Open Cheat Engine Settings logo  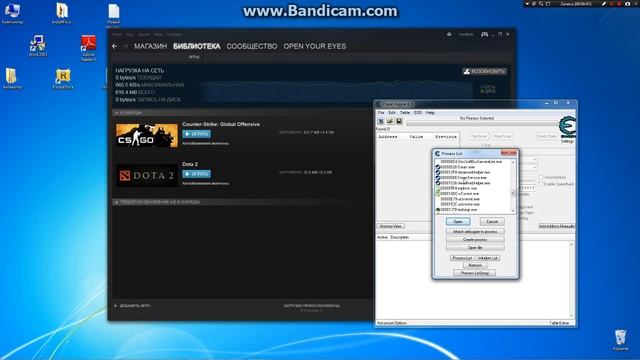pyautogui.click(x=567, y=129)
